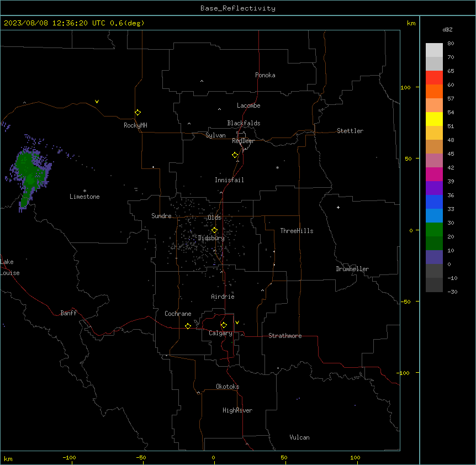Image resolution: width=476 pixels, height=465 pixels.
Task: Click the RockyMH label
Action: [135, 125]
